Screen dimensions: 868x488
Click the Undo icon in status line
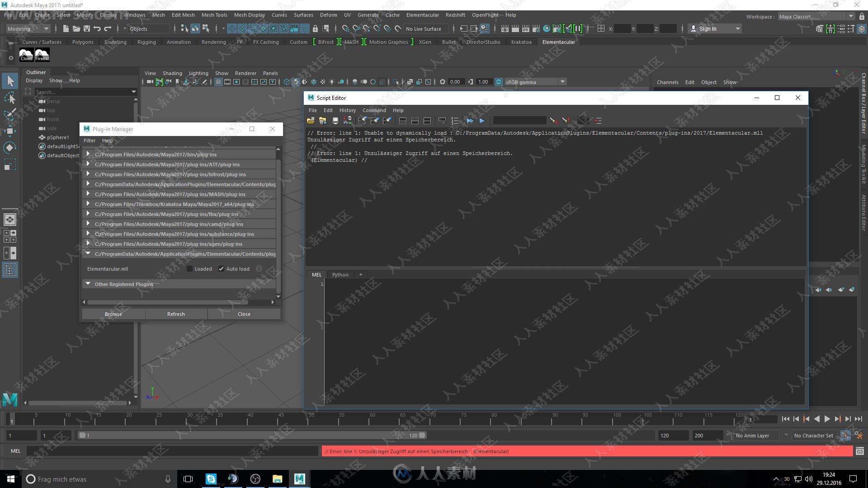97,28
